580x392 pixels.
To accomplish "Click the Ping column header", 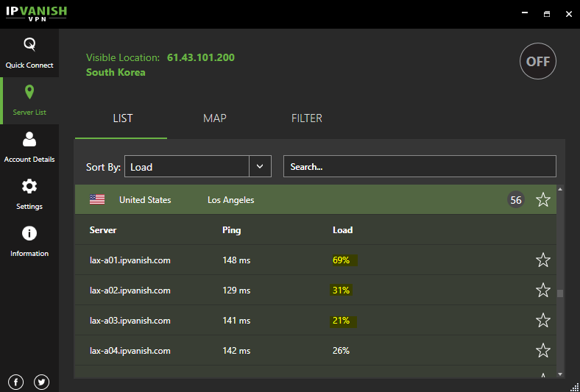I will (232, 230).
